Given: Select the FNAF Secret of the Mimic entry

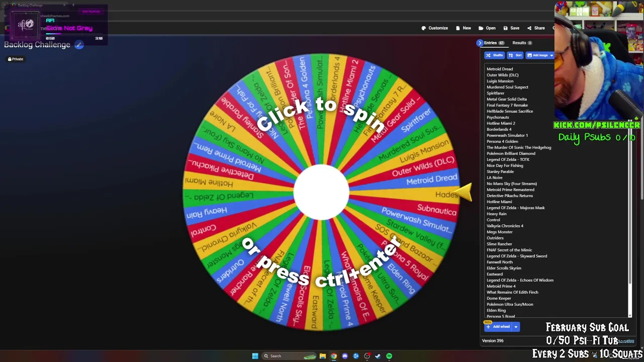Looking at the screenshot, I should coord(509,250).
